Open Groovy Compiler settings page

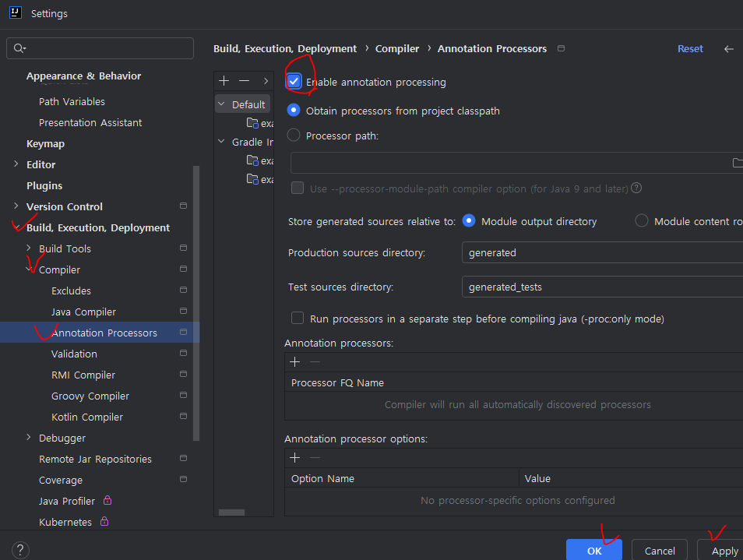tap(90, 396)
